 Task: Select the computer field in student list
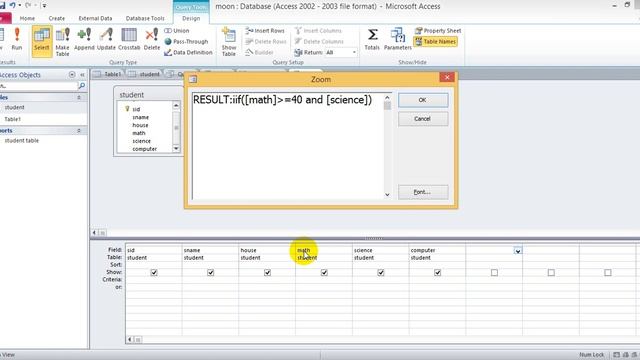tap(144, 149)
